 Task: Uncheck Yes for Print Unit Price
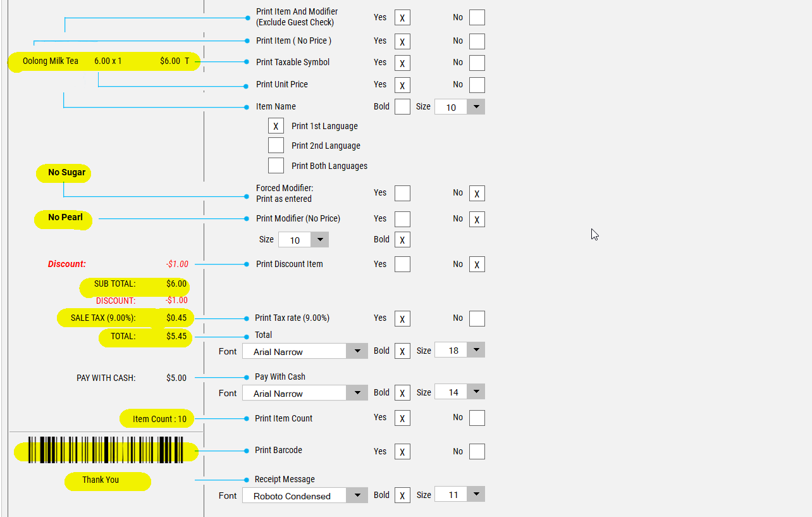[402, 85]
